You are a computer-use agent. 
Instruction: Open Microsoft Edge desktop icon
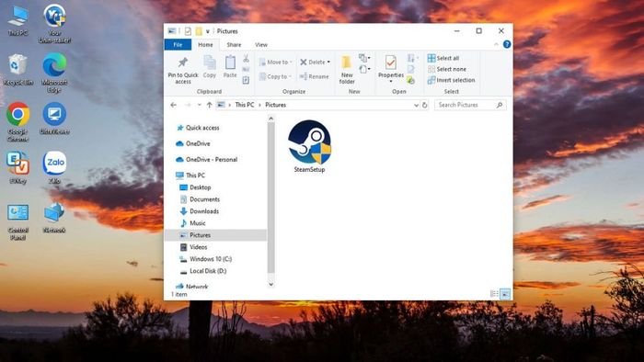pyautogui.click(x=54, y=73)
